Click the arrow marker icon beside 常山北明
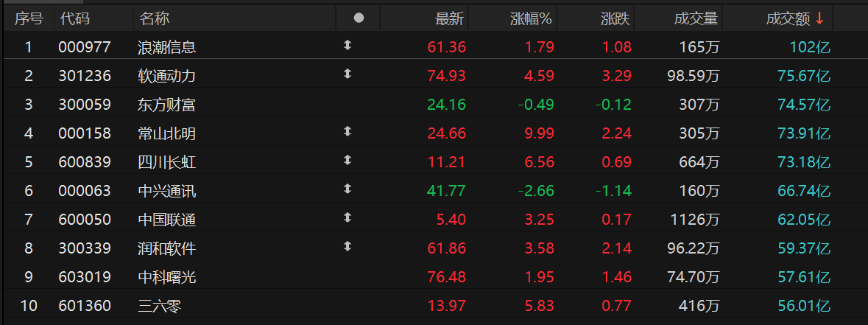The height and width of the screenshot is (325, 868). click(347, 131)
